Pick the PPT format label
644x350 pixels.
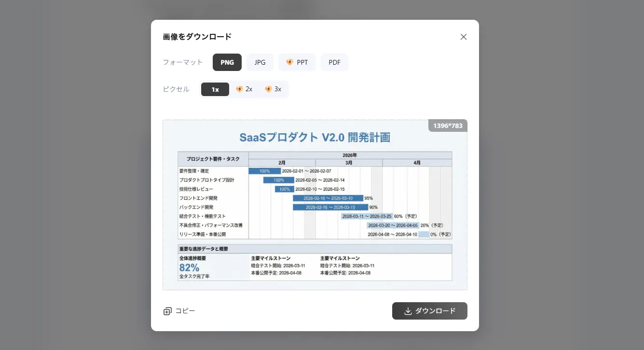click(x=302, y=62)
